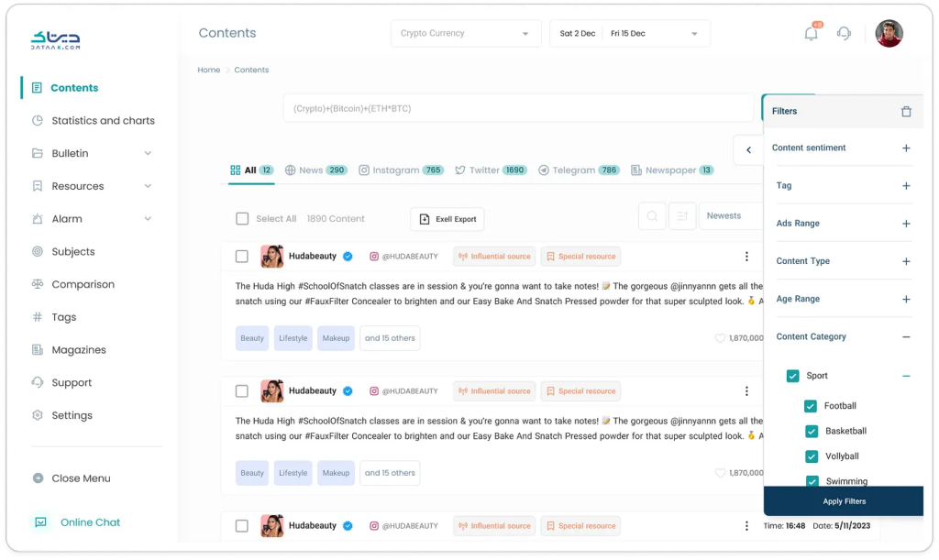The image size is (939, 560).
Task: Open Statistics and charts in sidebar
Action: [102, 121]
